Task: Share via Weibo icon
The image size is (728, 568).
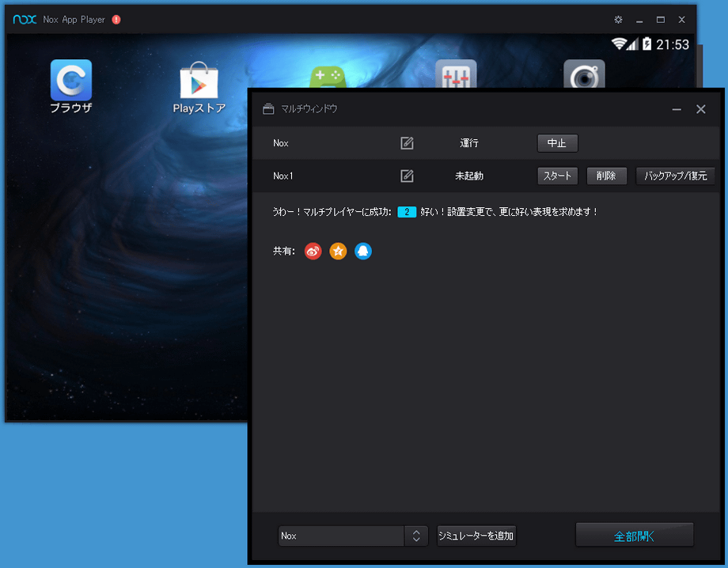Action: (313, 251)
